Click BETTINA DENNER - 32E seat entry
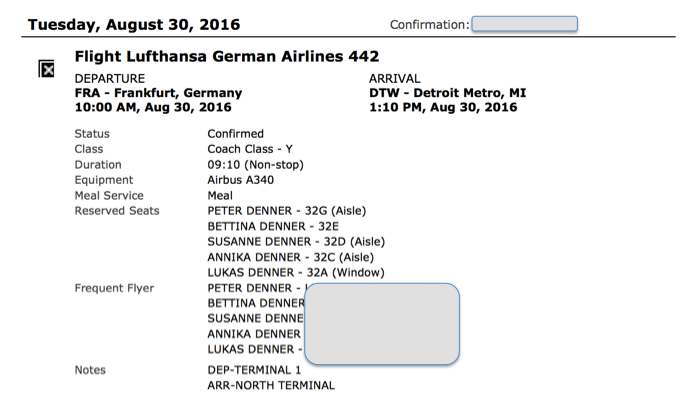 pyautogui.click(x=273, y=226)
